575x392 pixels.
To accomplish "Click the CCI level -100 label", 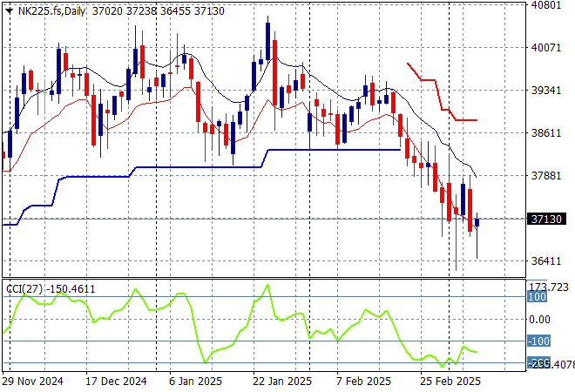I will pos(538,341).
